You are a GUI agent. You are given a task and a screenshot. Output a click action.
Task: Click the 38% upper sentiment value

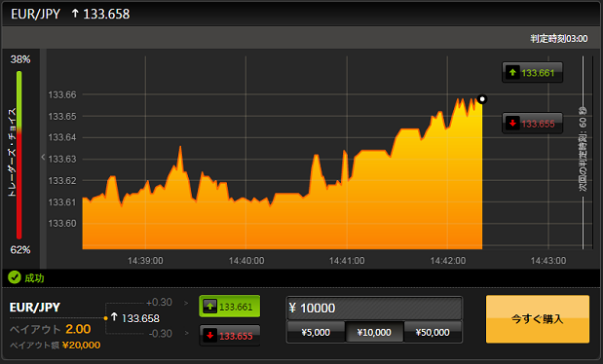tap(20, 59)
